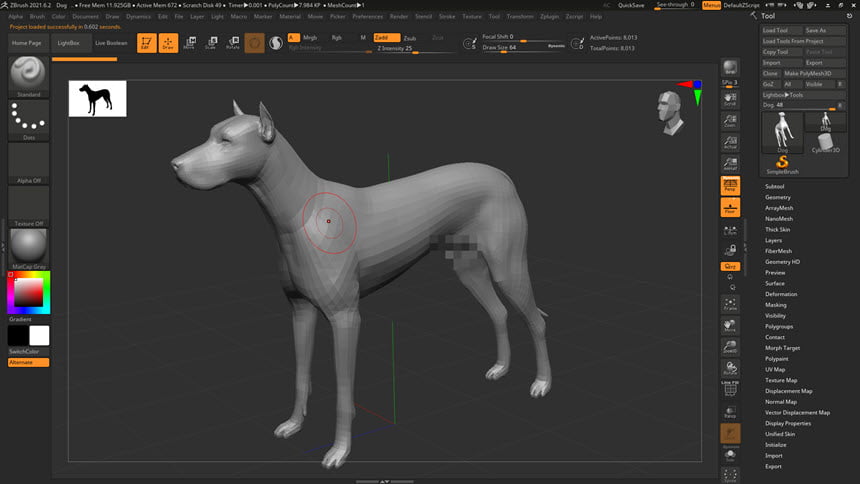Expand the Layers section in Tool palette
The height and width of the screenshot is (484, 860).
[x=773, y=240]
